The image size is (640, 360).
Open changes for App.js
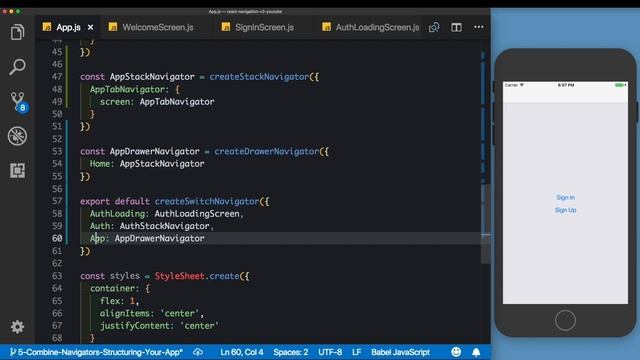point(434,27)
